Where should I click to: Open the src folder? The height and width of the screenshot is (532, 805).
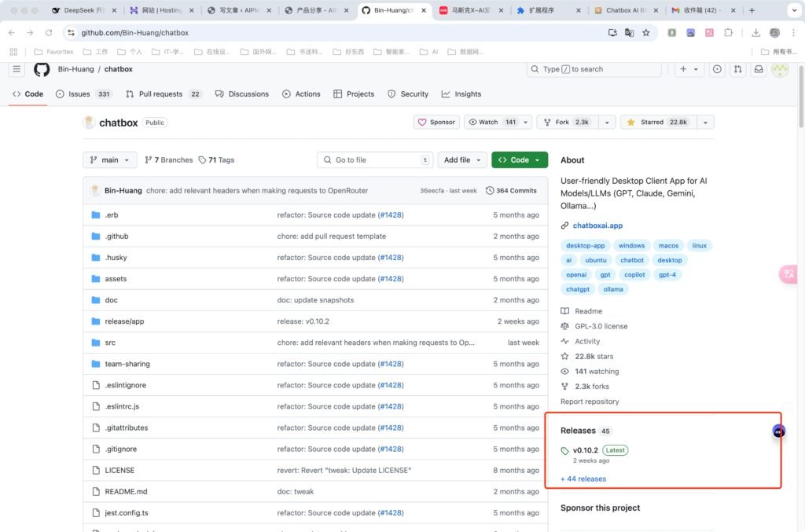click(110, 343)
